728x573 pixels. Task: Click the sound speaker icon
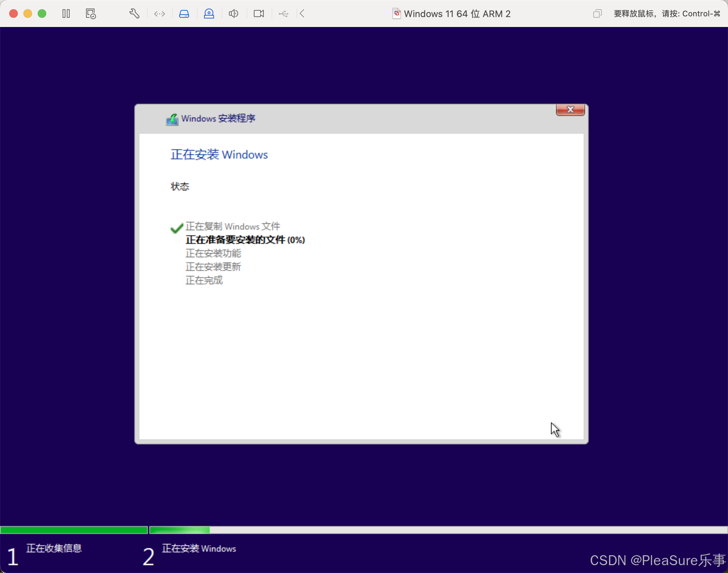point(234,14)
